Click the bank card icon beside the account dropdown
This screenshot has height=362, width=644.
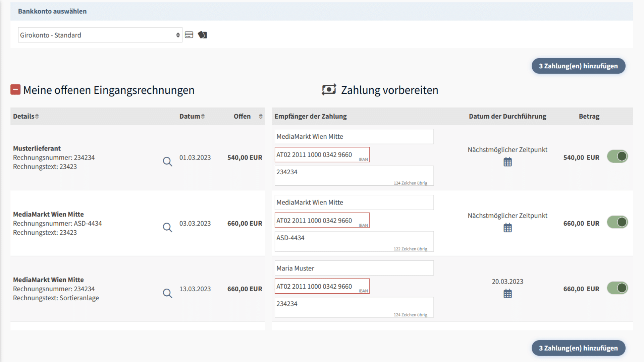coord(189,35)
